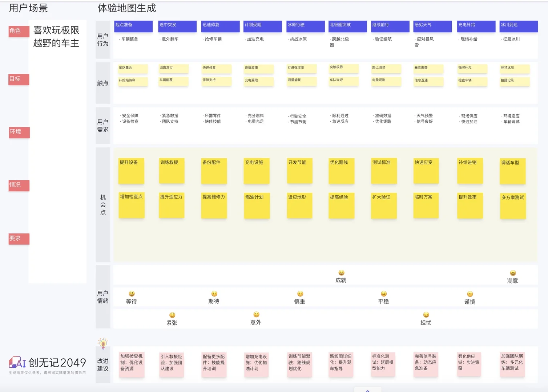Click the 环境 pink tag
Screen dimensions: 548x392
[19, 132]
